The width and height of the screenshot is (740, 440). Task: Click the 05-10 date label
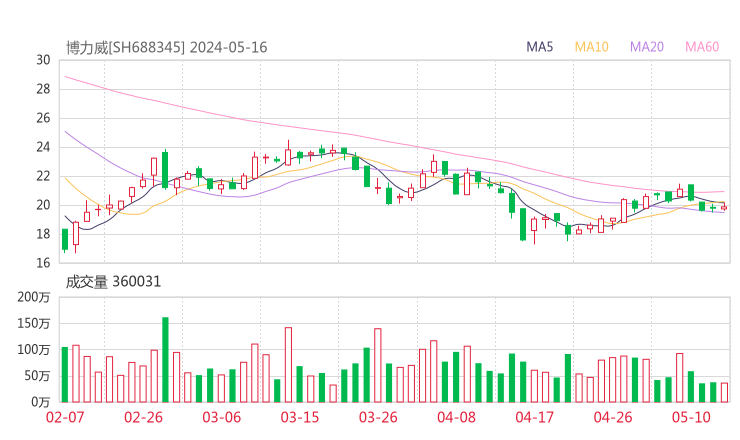[691, 417]
